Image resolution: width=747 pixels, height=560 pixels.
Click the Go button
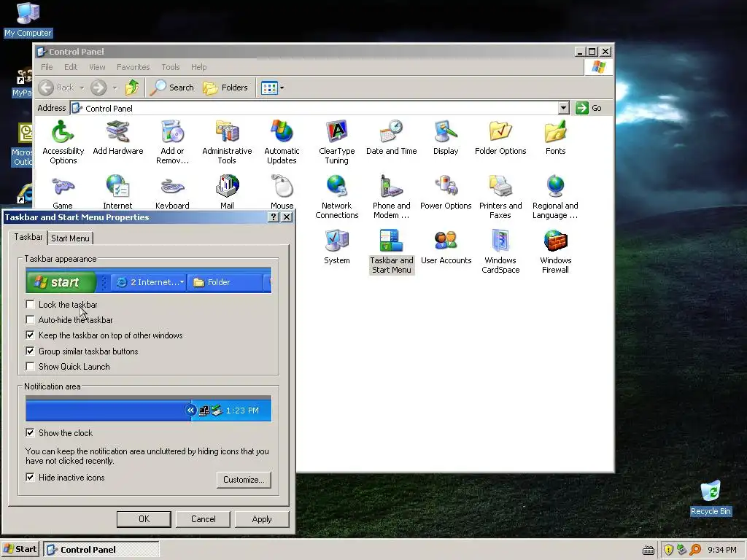click(589, 108)
